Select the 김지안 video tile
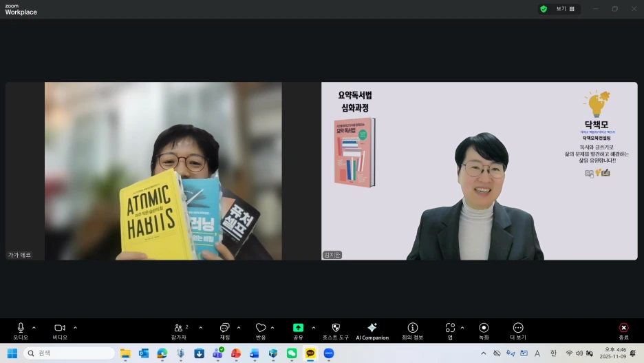The image size is (644, 363). [x=480, y=171]
